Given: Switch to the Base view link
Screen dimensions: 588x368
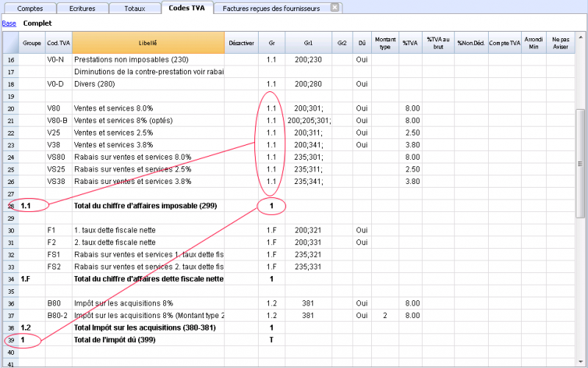Looking at the screenshot, I should pos(9,24).
